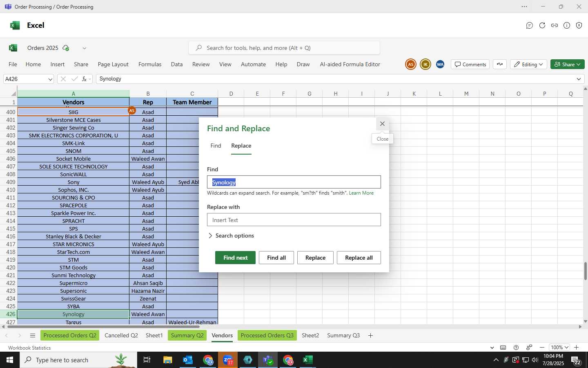The width and height of the screenshot is (588, 368).
Task: Close the Find and Replace dialog
Action: click(382, 124)
